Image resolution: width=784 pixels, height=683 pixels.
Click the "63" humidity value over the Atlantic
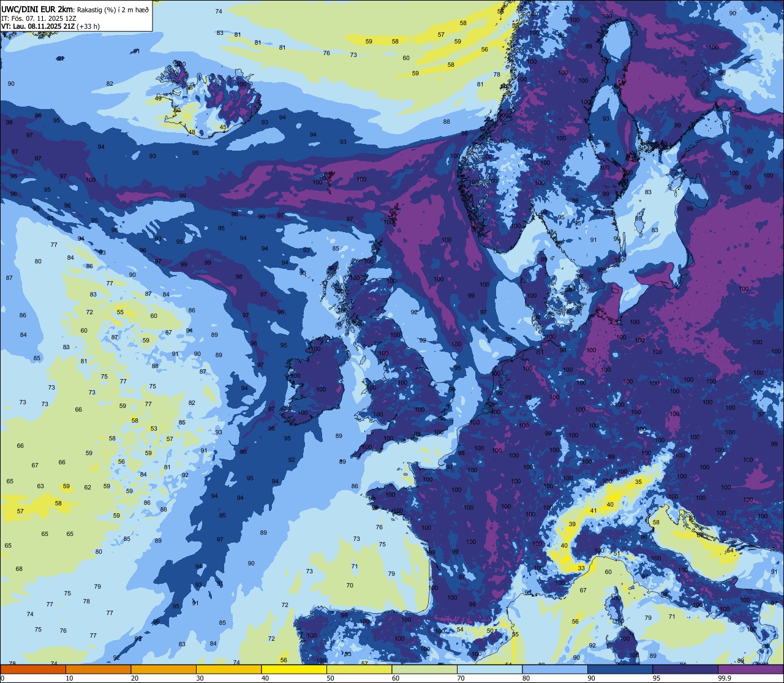(x=40, y=486)
